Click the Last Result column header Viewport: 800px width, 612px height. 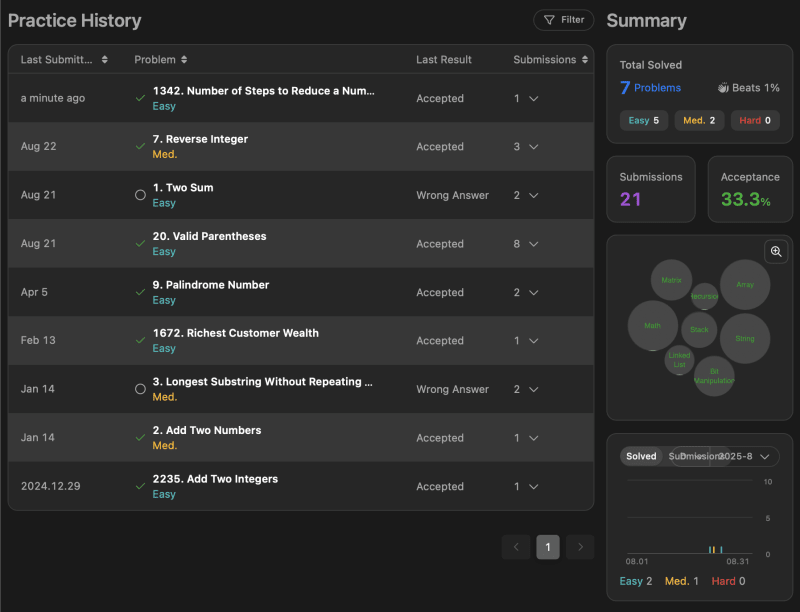click(x=444, y=60)
